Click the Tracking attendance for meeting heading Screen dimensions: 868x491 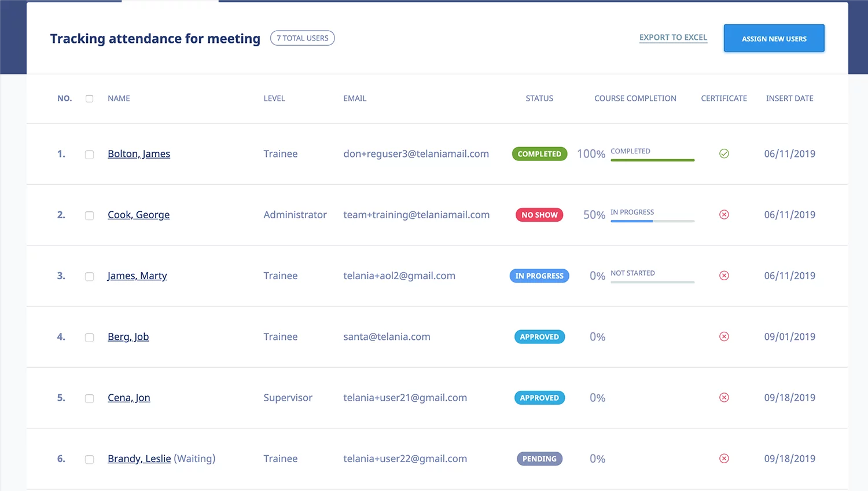point(155,39)
